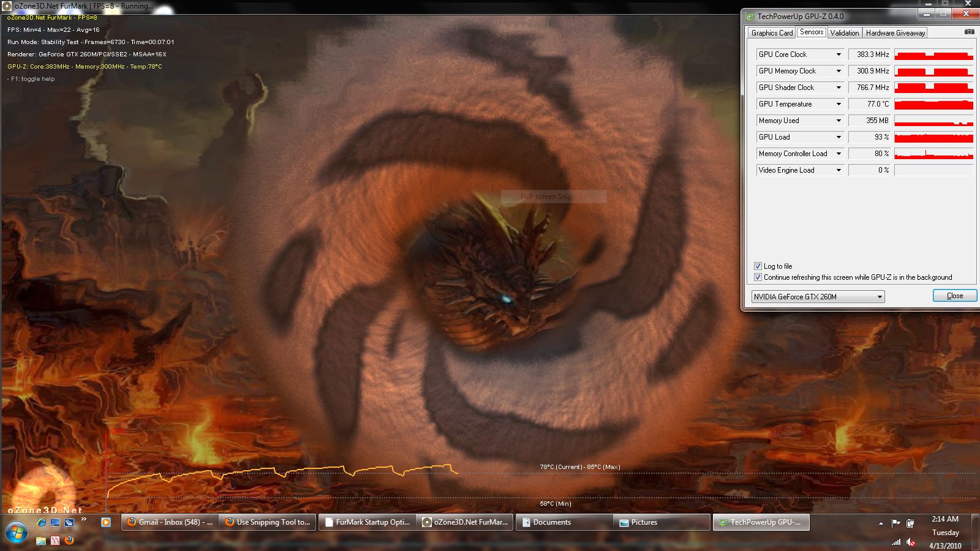Click the FurMark Renderer GeForce GTX 260M line

click(87, 54)
